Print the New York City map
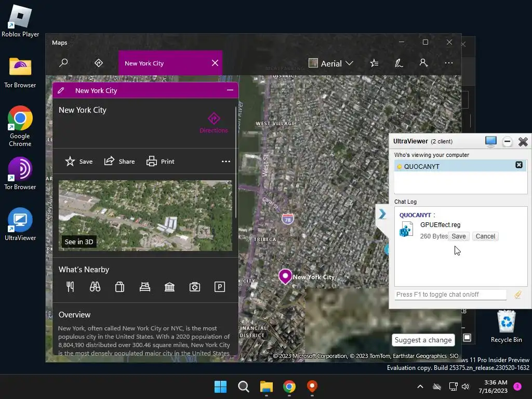This screenshot has width=532, height=399. (160, 162)
